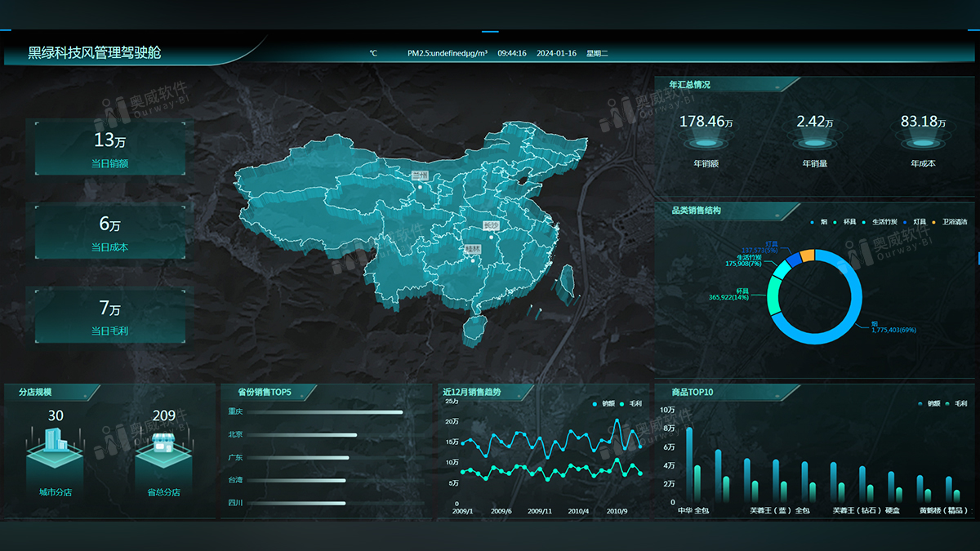Select the 省份销售TOP5 panel header
Screen dimensions: 980x551
click(x=264, y=392)
